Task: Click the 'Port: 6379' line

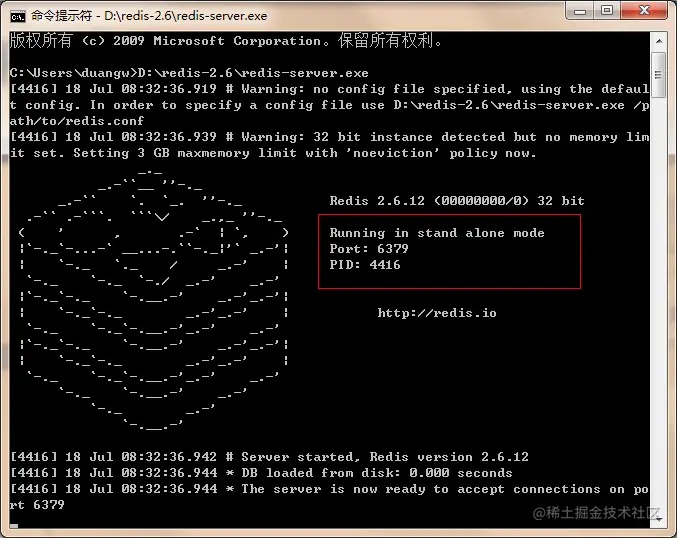Action: 369,249
